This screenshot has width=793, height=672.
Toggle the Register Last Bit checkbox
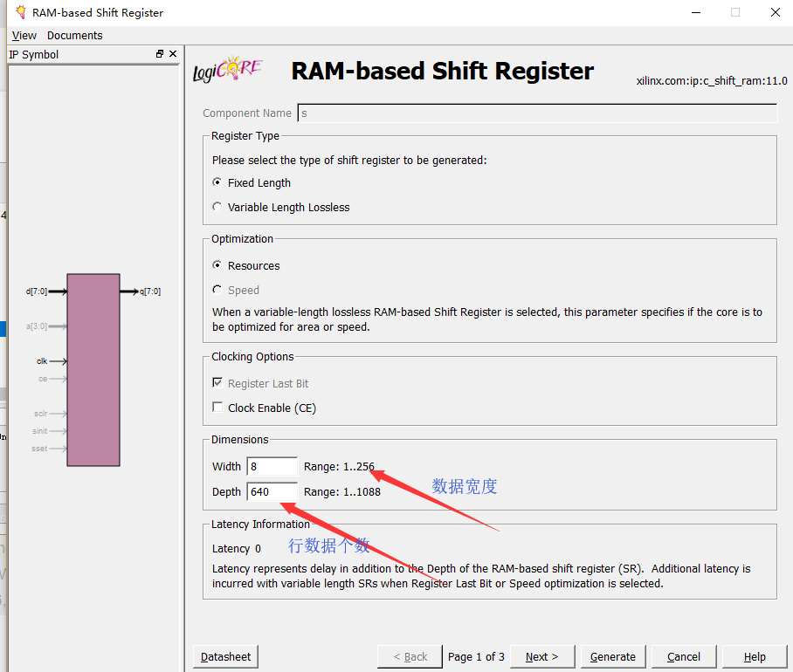pos(217,384)
